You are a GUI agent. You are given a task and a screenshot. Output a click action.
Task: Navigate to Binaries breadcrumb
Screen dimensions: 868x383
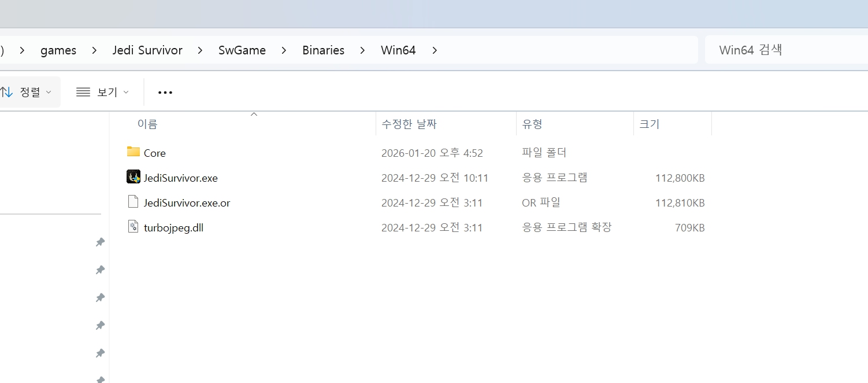click(x=323, y=50)
